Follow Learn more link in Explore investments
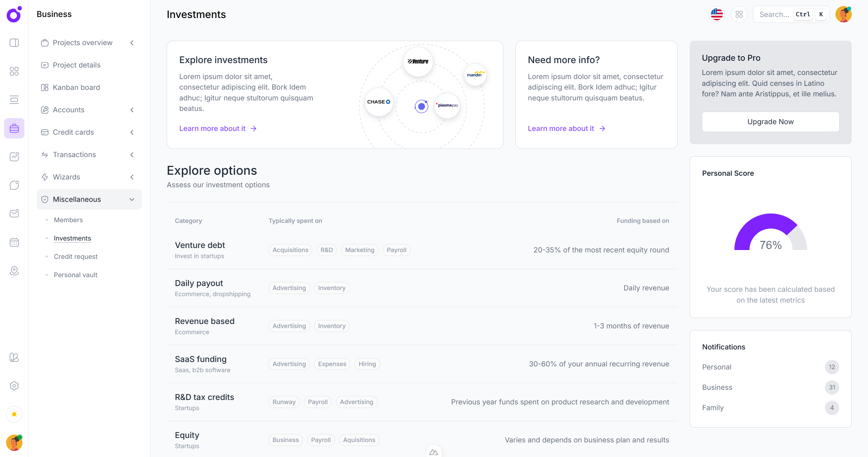The image size is (868, 457). coord(218,129)
